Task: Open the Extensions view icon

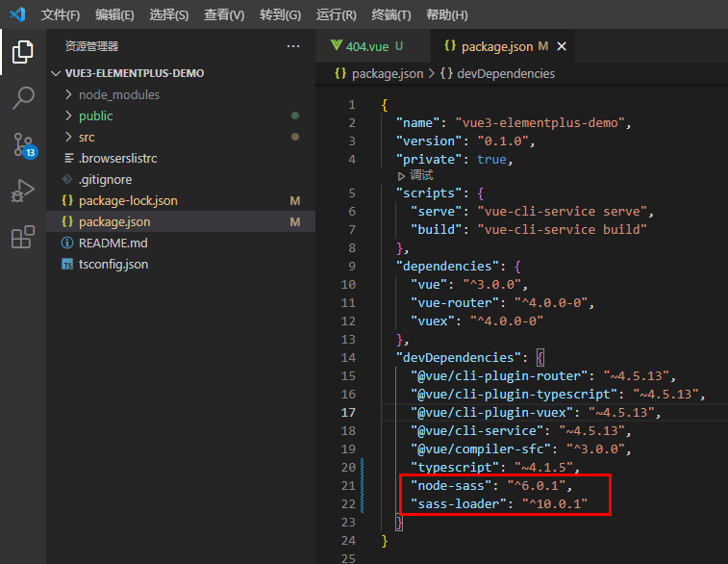Action: pos(23,237)
